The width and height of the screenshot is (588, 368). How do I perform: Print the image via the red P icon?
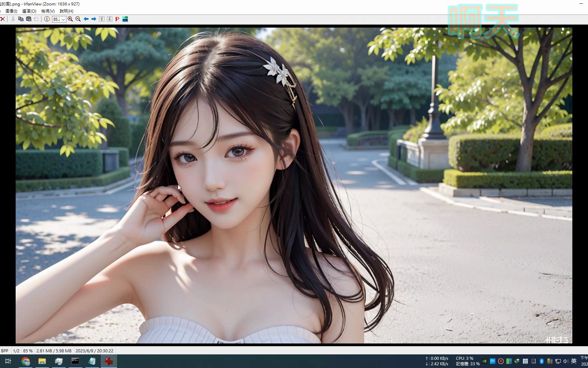click(x=117, y=19)
